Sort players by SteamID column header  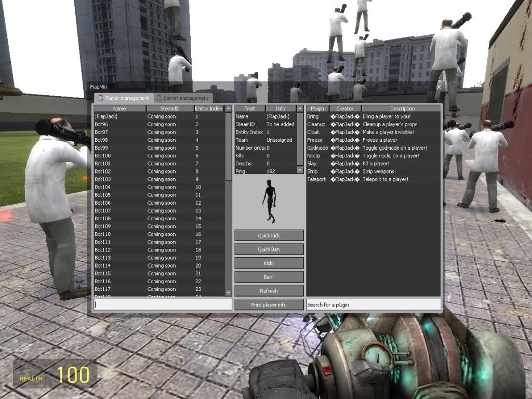pyautogui.click(x=170, y=109)
